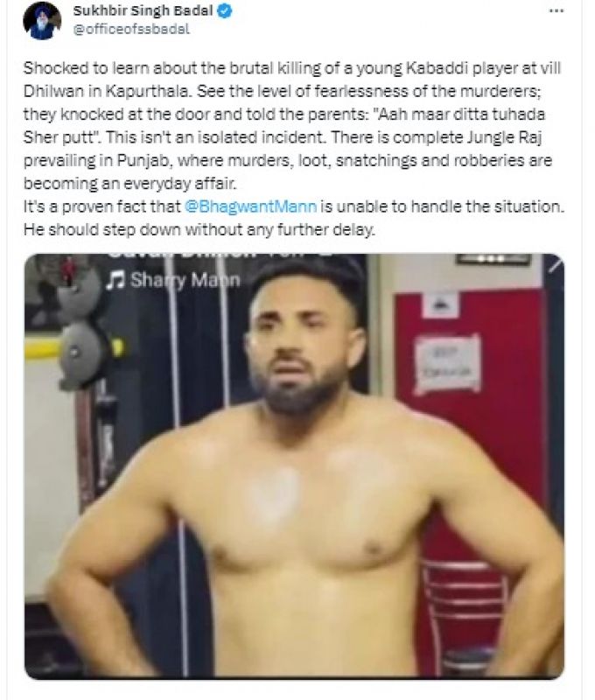Click the paper notice on red door
Screen dimensions: 595x700
[448, 365]
